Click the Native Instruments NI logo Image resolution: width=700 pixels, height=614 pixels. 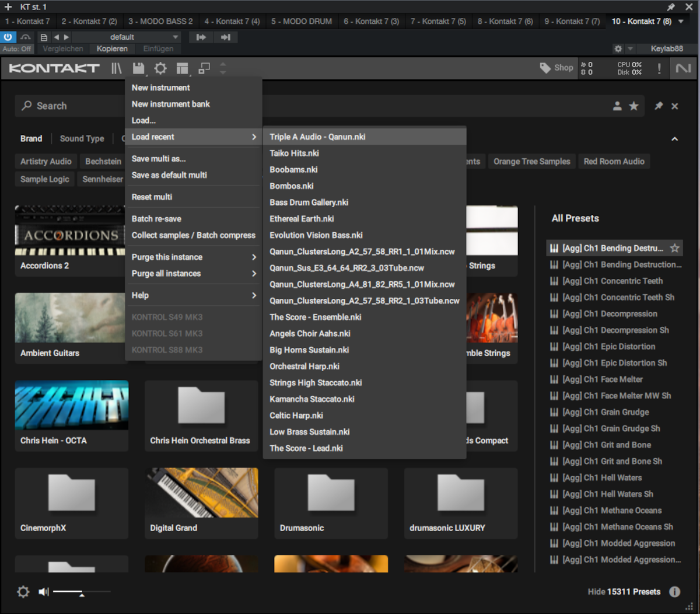683,68
